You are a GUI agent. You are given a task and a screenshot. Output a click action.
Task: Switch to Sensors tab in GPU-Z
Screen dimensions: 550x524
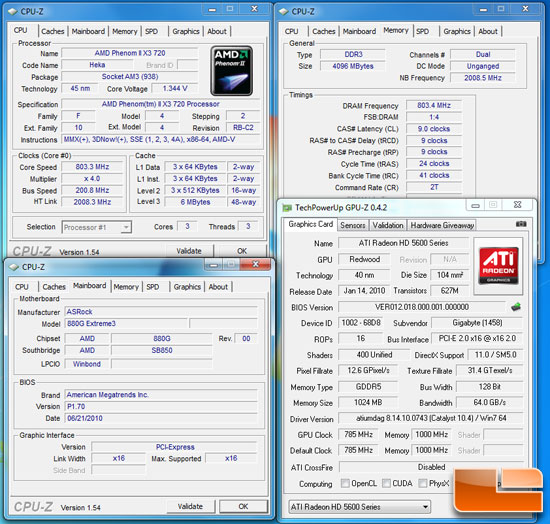(x=353, y=225)
